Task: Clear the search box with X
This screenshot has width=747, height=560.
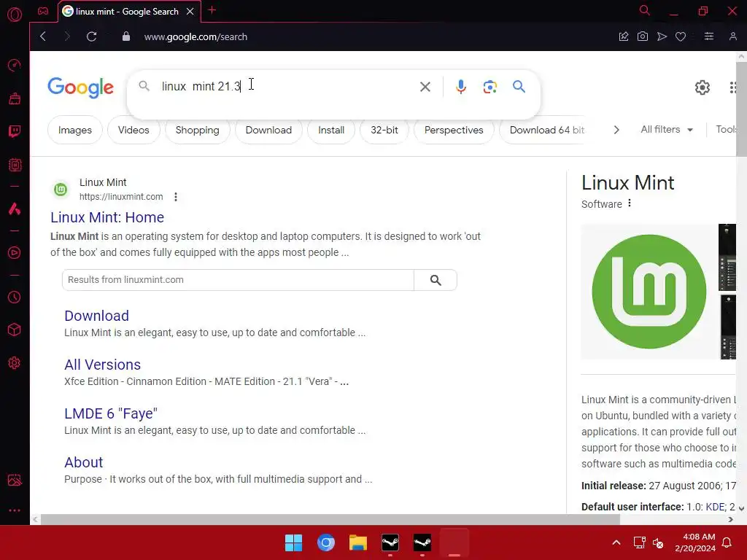Action: [425, 87]
